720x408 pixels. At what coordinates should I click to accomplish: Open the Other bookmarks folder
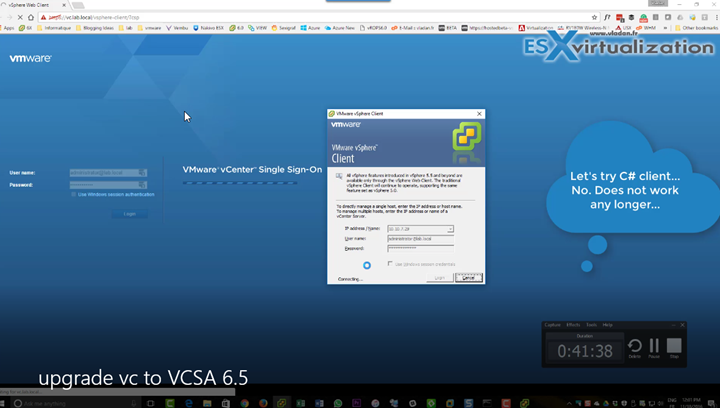pyautogui.click(x=696, y=28)
